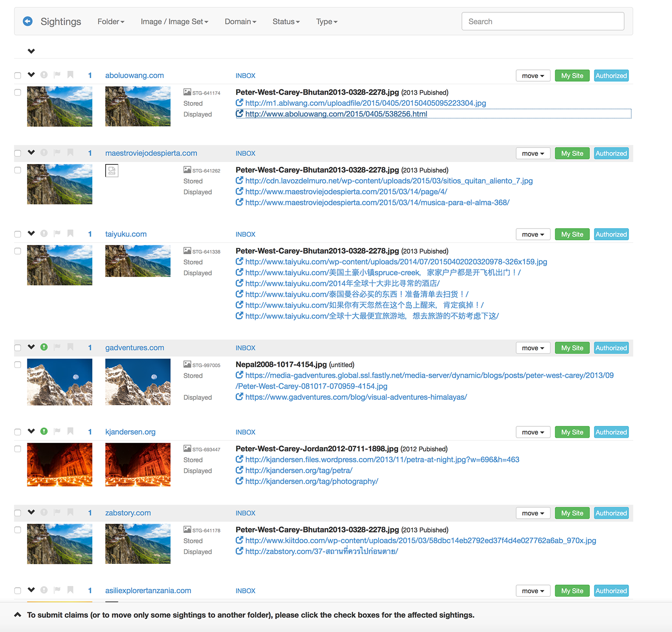Open the Folder menu
Viewport: 672px width, 632px height.
[x=111, y=22]
